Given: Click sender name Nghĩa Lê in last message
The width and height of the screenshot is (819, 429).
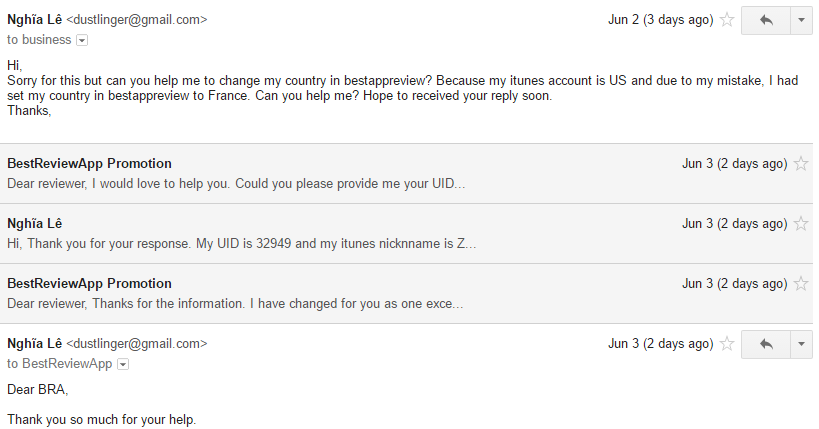Looking at the screenshot, I should (34, 343).
